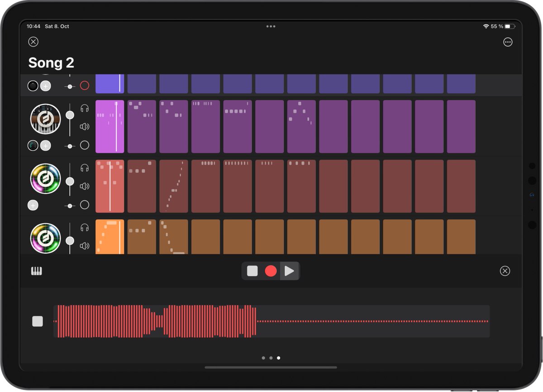Select the second clip in blue track
This screenshot has height=392, width=543.
coord(142,84)
